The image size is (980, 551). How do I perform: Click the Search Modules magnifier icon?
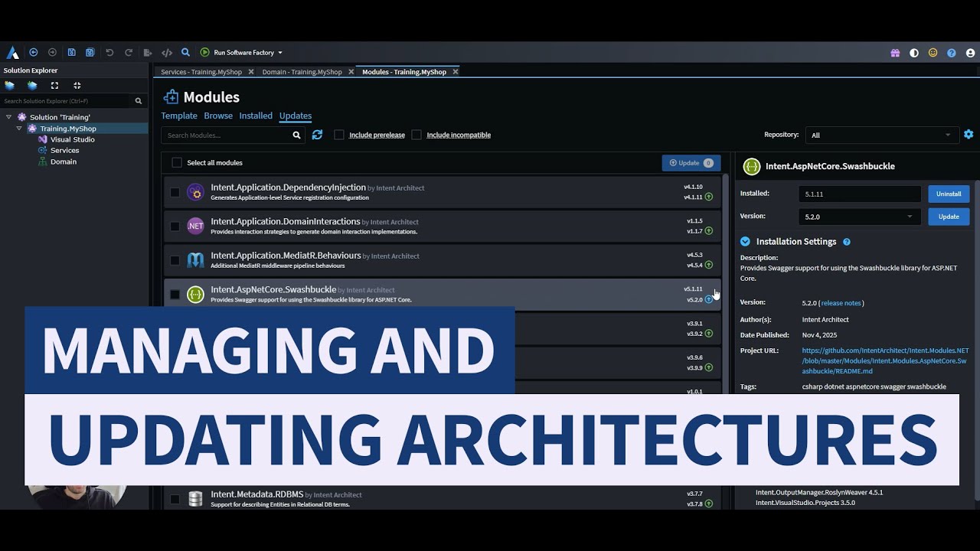297,135
